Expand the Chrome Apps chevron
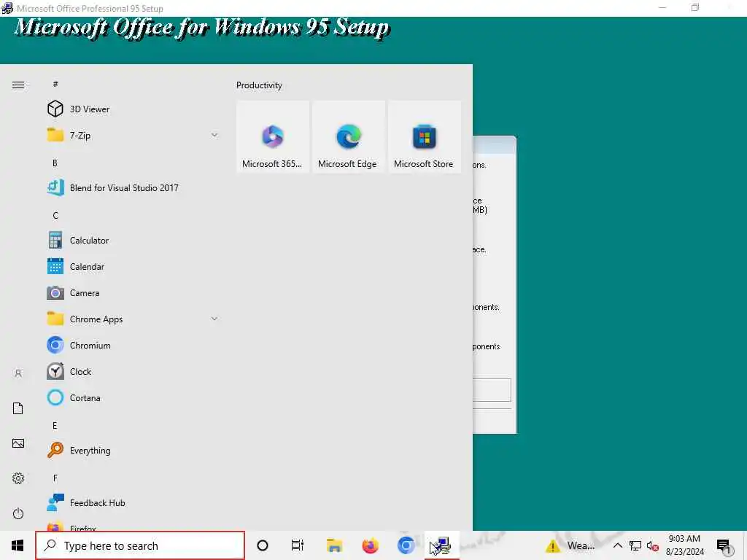747x560 pixels. (x=214, y=319)
